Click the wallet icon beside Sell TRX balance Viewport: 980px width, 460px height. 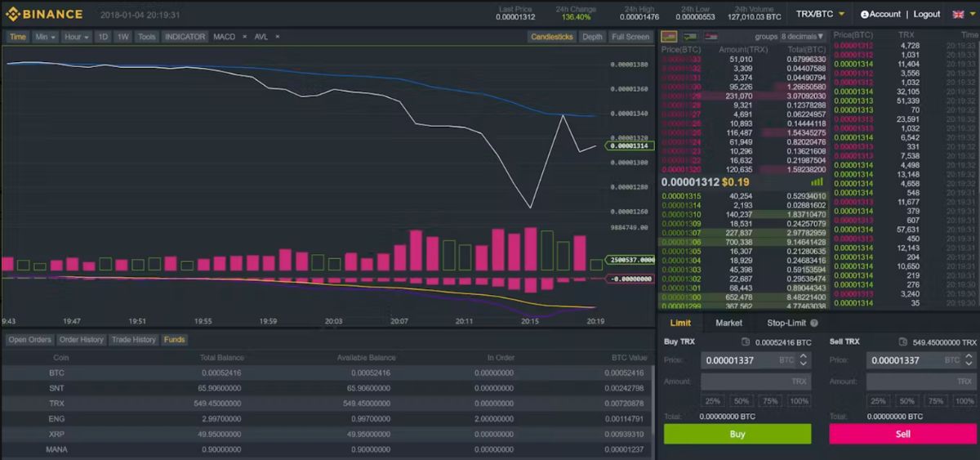(902, 342)
